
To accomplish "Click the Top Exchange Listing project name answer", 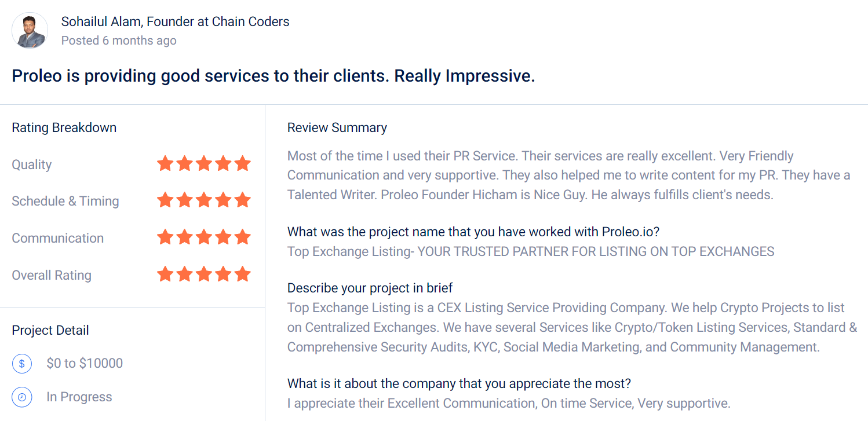I will tap(531, 252).
